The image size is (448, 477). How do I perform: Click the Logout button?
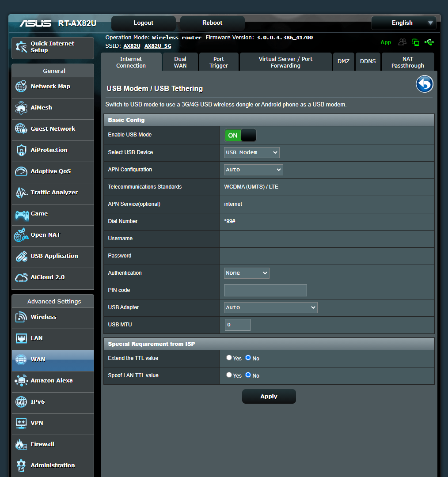coord(143,23)
